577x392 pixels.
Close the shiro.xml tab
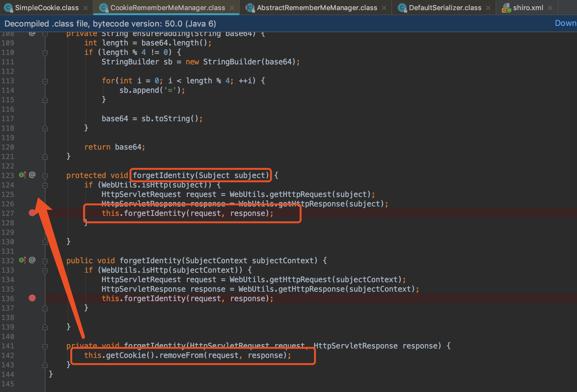[x=550, y=8]
